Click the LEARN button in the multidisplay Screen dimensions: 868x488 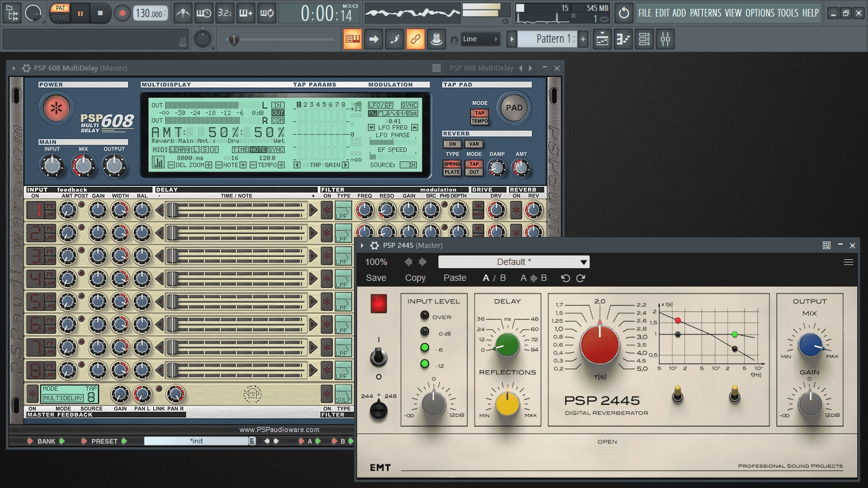click(179, 150)
